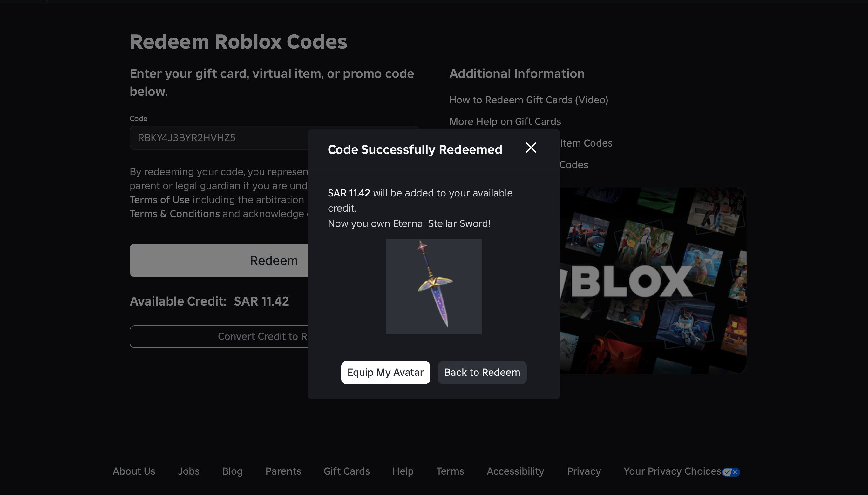
Task: Click the Equip My Avatar button
Action: coord(385,372)
